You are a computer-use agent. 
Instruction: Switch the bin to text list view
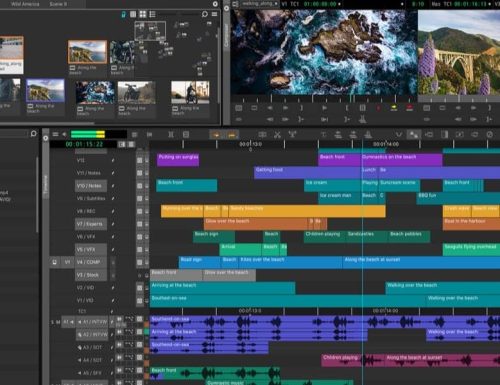click(x=133, y=14)
